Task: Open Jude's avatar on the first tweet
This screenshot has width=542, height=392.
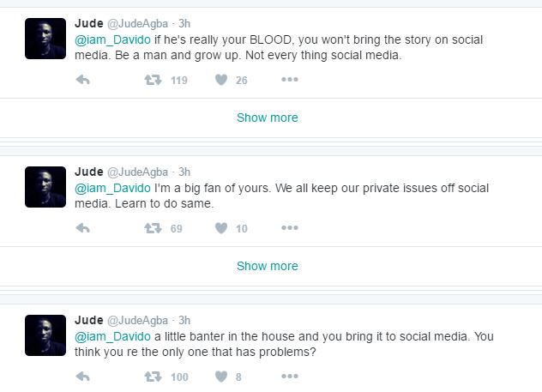Action: pos(45,39)
